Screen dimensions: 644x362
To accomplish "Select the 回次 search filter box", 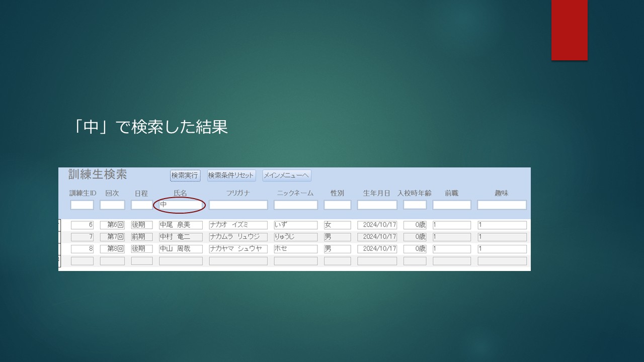I will tap(112, 205).
